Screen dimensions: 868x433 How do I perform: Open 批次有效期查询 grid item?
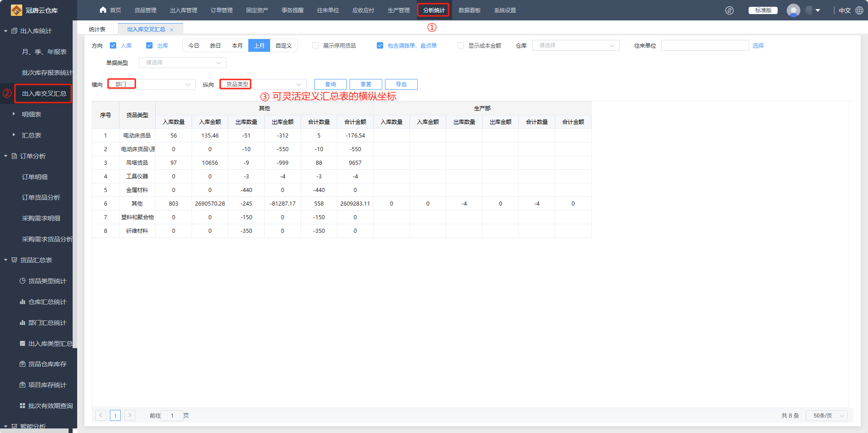pyautogui.click(x=46, y=406)
